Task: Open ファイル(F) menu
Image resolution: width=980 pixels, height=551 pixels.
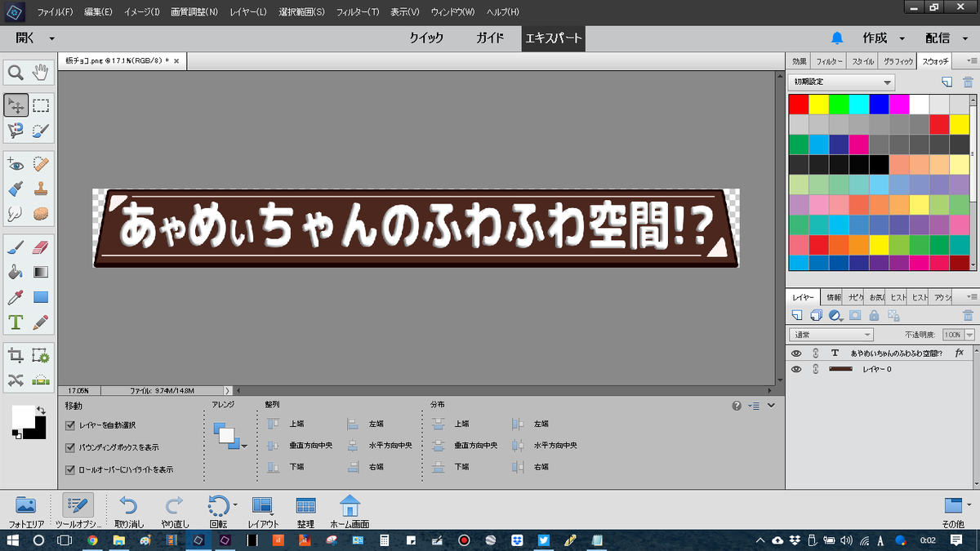Action: [x=55, y=12]
